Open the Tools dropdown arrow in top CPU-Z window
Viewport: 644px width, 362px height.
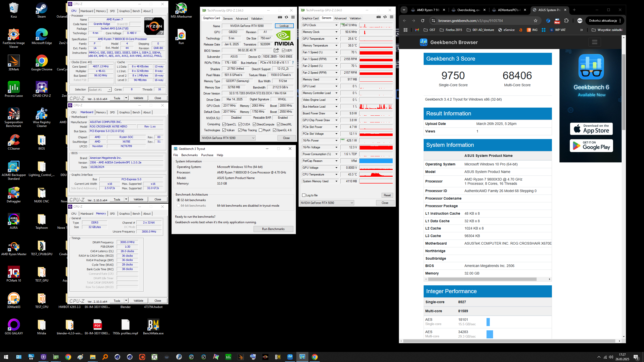(126, 98)
